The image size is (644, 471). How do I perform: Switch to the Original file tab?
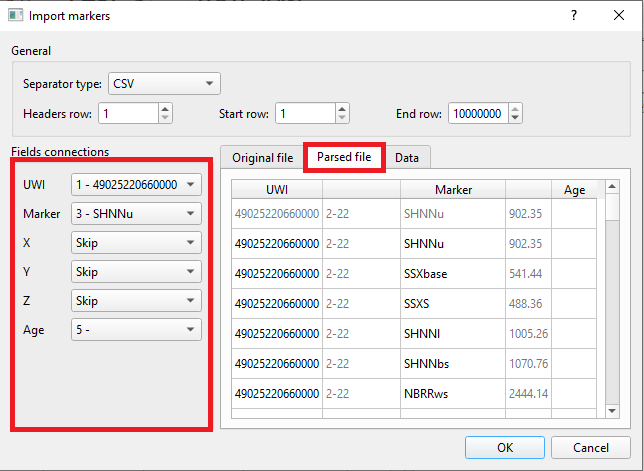tap(262, 158)
